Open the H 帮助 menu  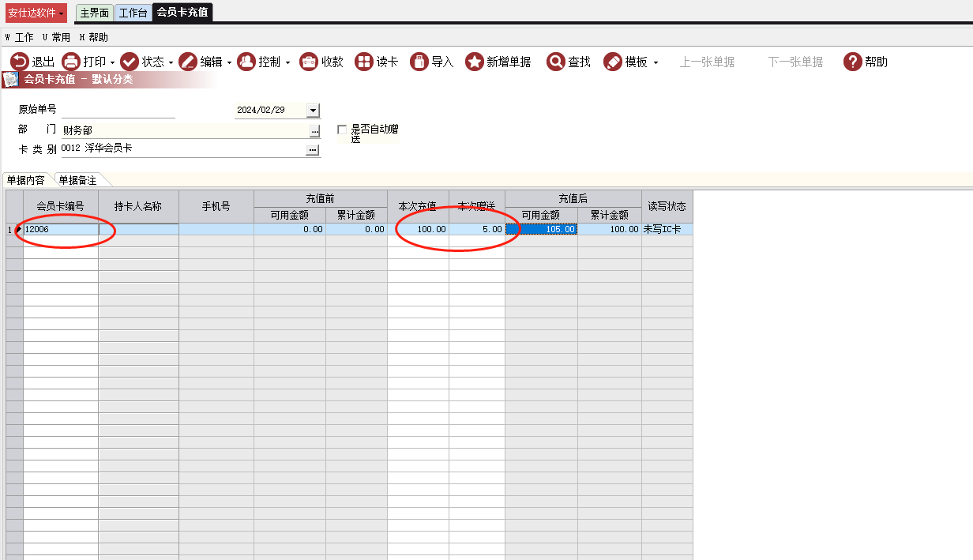click(94, 37)
